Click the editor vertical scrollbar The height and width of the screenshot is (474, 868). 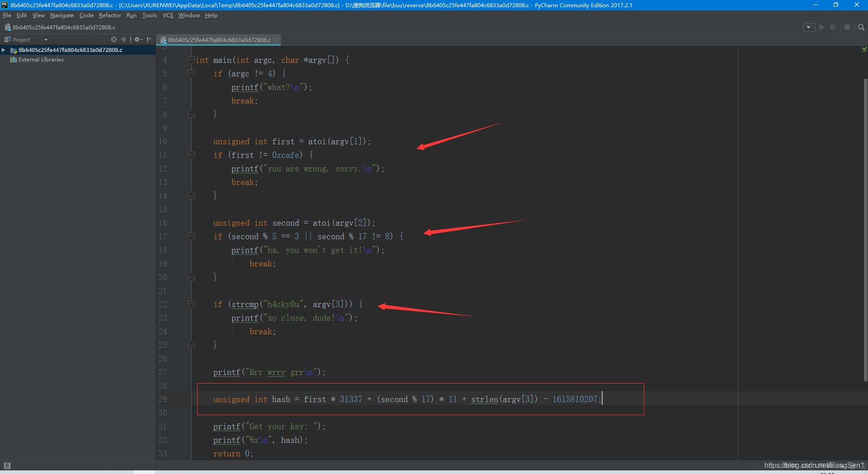pyautogui.click(x=865, y=230)
